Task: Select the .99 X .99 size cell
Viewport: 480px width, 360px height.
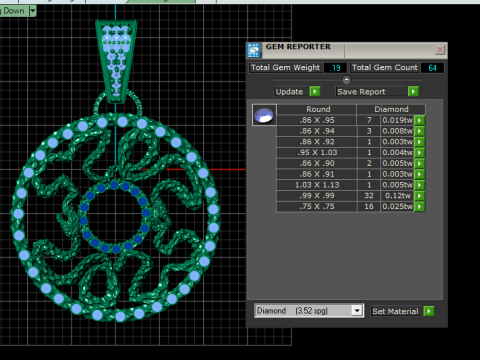Action: (317, 196)
